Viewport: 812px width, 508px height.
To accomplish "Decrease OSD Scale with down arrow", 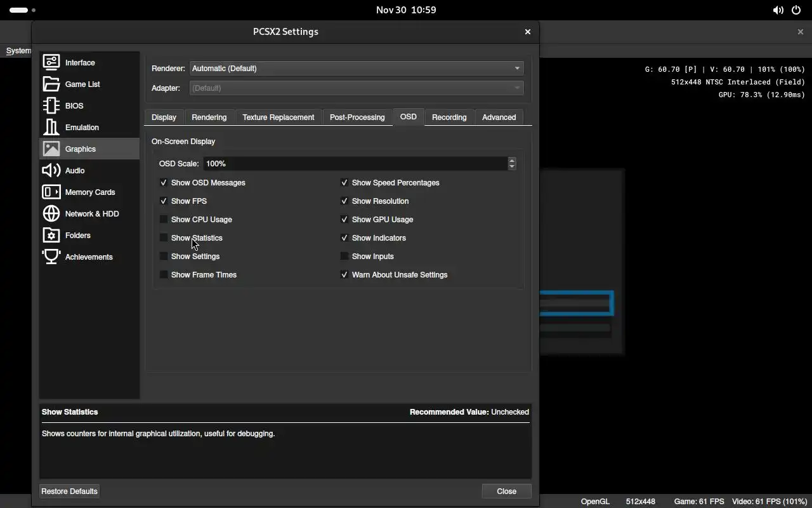I will click(512, 167).
